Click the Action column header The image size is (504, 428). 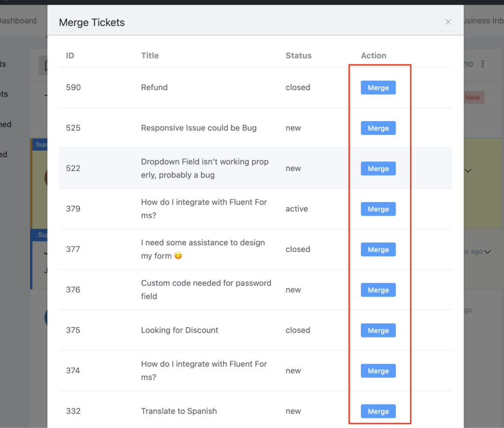(x=374, y=56)
